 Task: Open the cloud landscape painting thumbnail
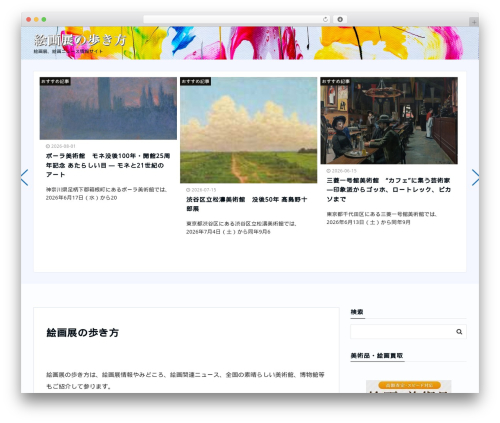(x=249, y=130)
